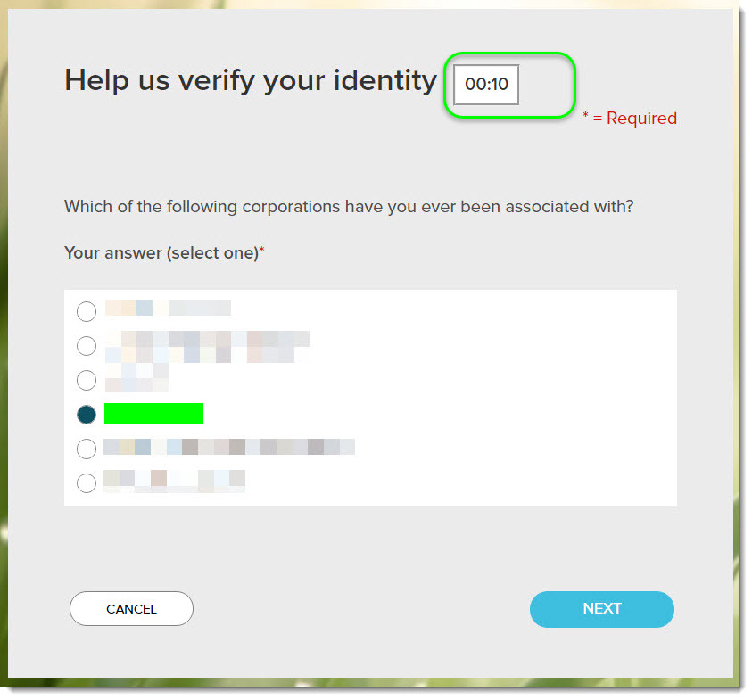752x700 pixels.
Task: Click the 00:10 countdown timer box
Action: coord(486,86)
